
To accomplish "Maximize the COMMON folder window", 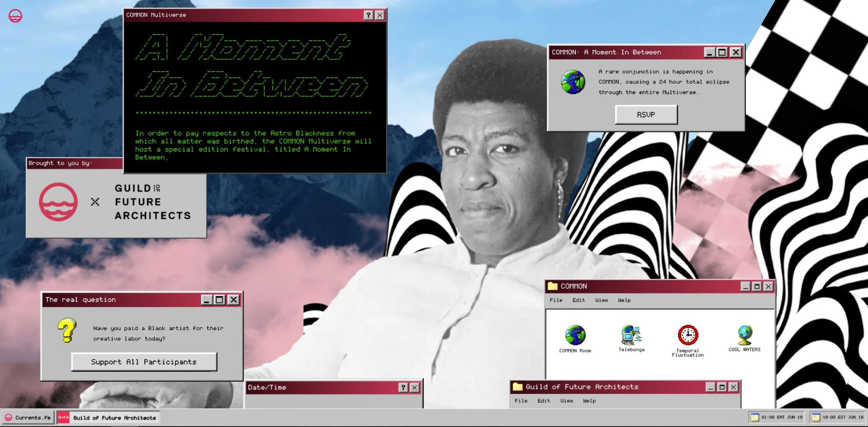I will tap(757, 287).
